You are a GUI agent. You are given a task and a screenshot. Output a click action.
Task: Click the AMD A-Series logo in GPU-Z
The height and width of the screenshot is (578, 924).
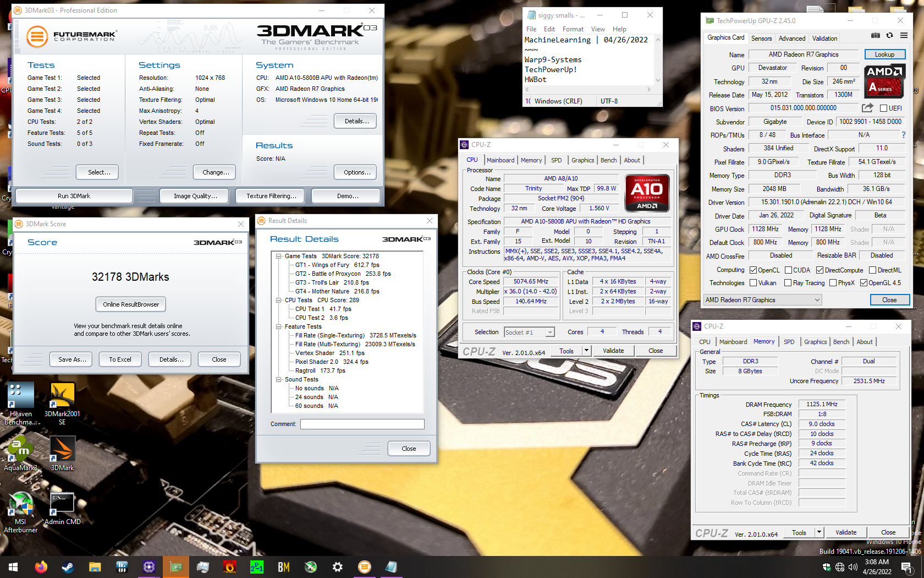pyautogui.click(x=884, y=81)
